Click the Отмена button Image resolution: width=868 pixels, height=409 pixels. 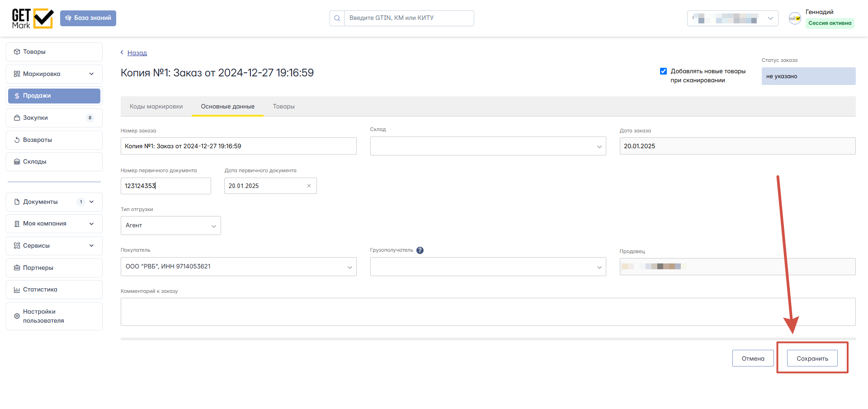click(753, 358)
